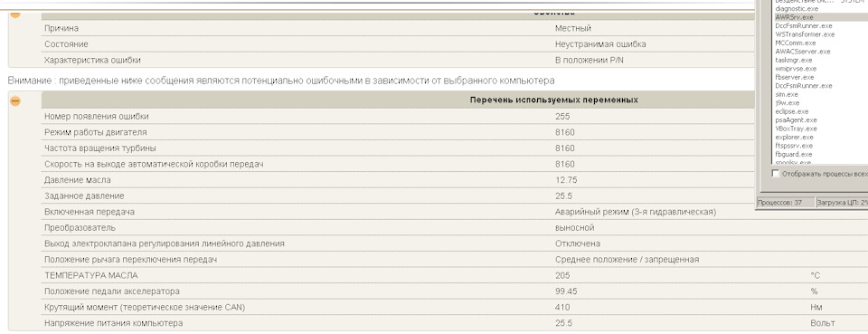Click the 'Местный' value
868x334 pixels.
click(573, 28)
